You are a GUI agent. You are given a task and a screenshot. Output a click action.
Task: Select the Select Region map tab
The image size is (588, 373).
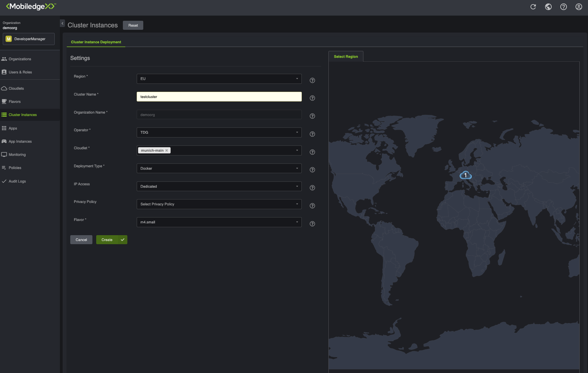346,56
